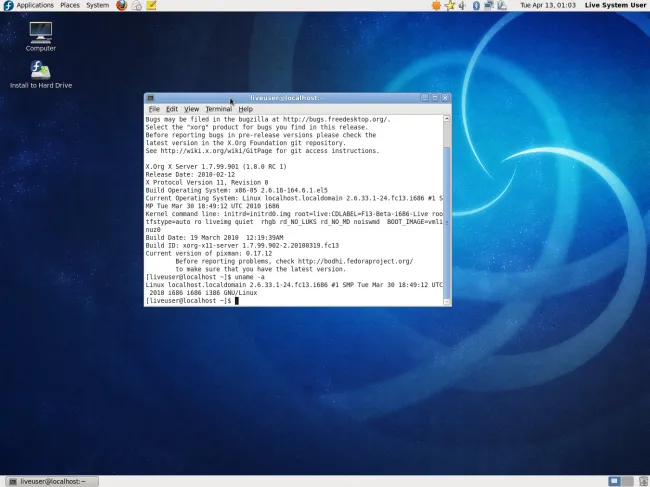Open the Terminal menu in the menu bar
This screenshot has width=650, height=487.
[218, 109]
